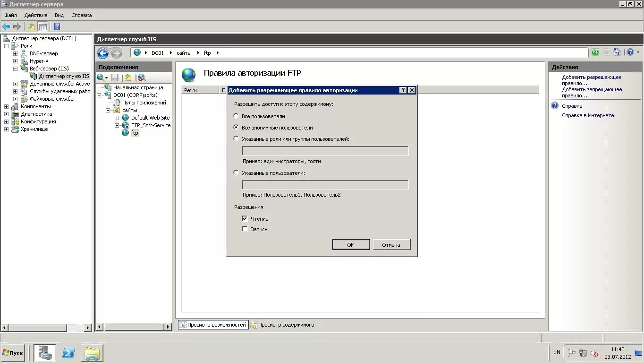
Task: Click the blue back arrow in IIS Manager
Action: pos(103,53)
